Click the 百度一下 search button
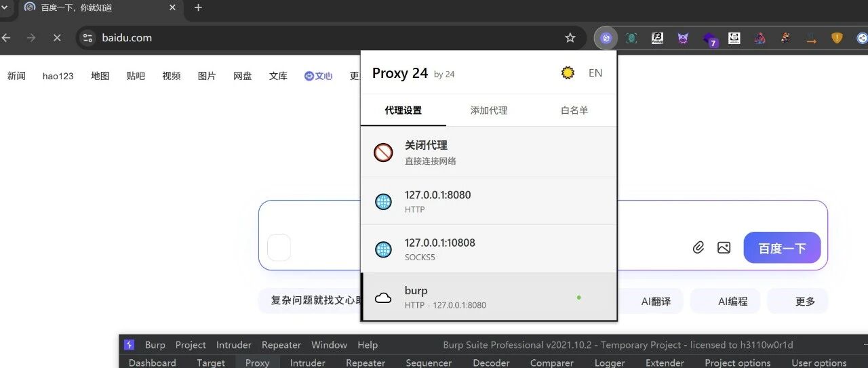868x368 pixels. click(x=782, y=248)
